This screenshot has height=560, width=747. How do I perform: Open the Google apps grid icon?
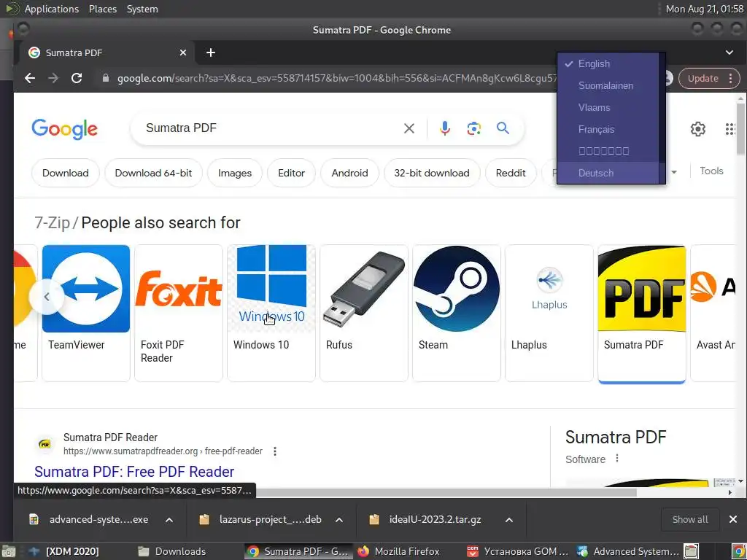[729, 128]
